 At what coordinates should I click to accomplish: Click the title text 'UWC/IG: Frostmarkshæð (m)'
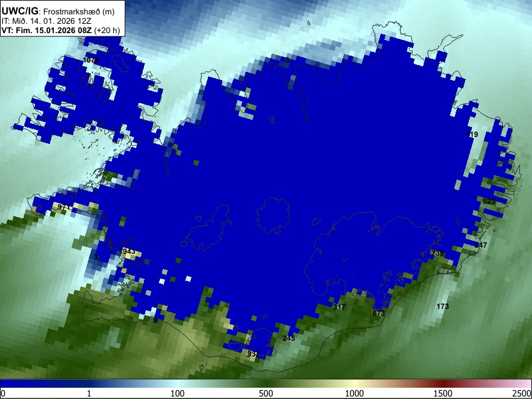58,11
